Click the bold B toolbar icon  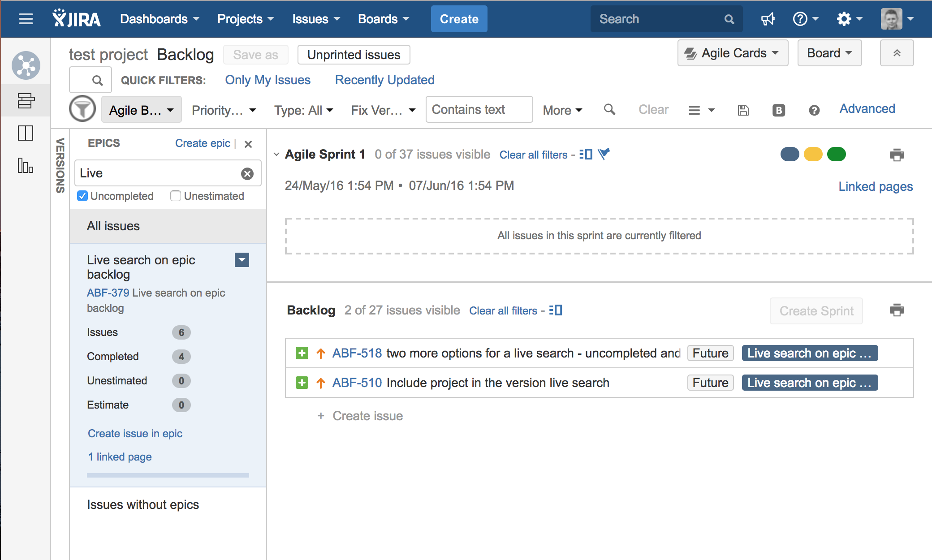(x=778, y=110)
